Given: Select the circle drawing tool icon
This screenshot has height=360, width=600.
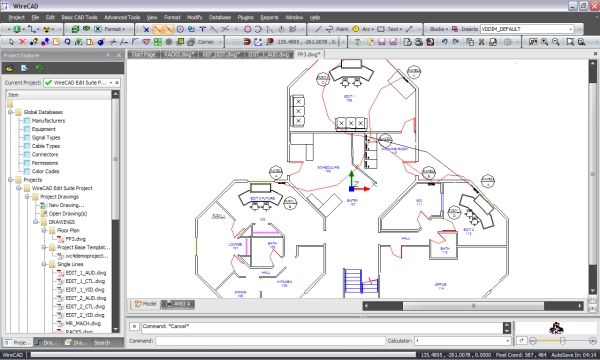Looking at the screenshot, I should tap(355, 29).
